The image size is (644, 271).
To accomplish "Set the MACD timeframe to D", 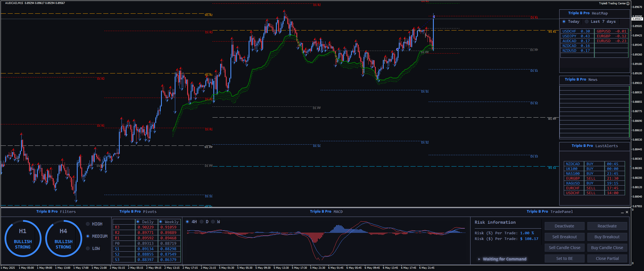I will (x=202, y=222).
